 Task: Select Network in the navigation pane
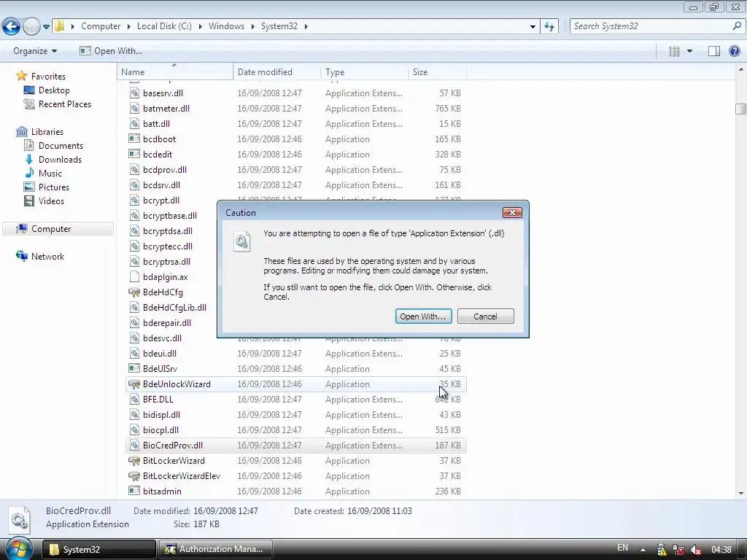[x=47, y=256]
